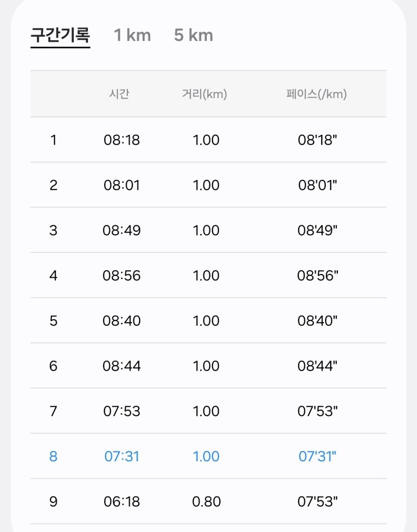This screenshot has width=417, height=532.
Task: Select the 0.80 distance in lap 9
Action: [x=206, y=502]
